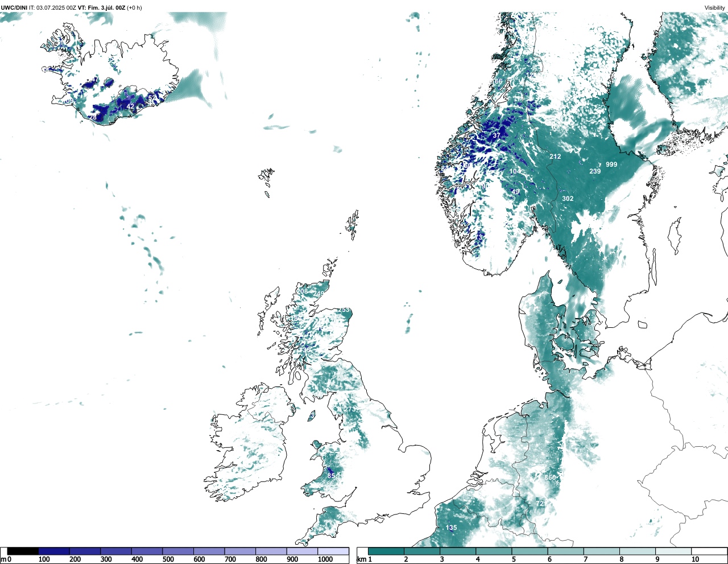This screenshot has height=564, width=728.
Task: Pick the 200–300 m legend color block
Action: (85, 551)
